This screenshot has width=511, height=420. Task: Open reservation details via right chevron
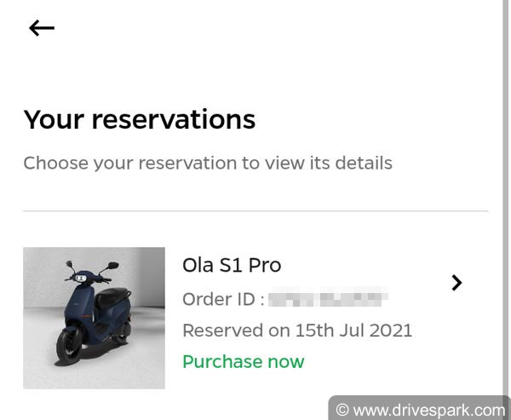click(456, 283)
